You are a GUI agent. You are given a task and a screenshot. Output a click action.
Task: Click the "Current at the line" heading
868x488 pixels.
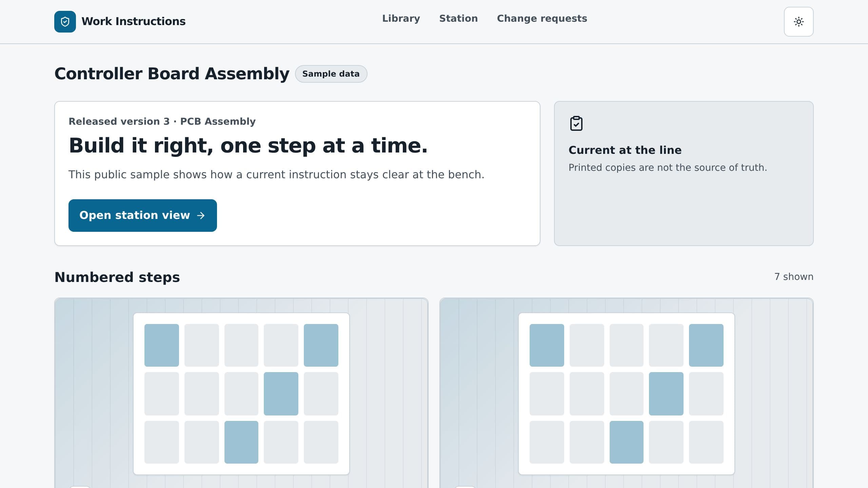(625, 150)
